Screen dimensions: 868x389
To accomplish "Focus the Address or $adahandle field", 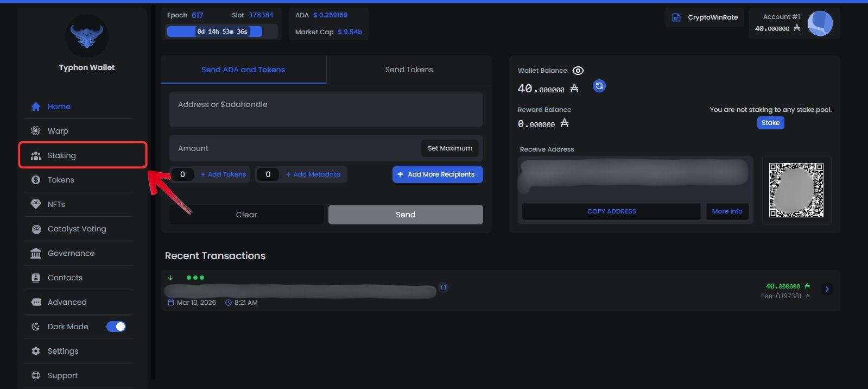I will click(x=326, y=110).
